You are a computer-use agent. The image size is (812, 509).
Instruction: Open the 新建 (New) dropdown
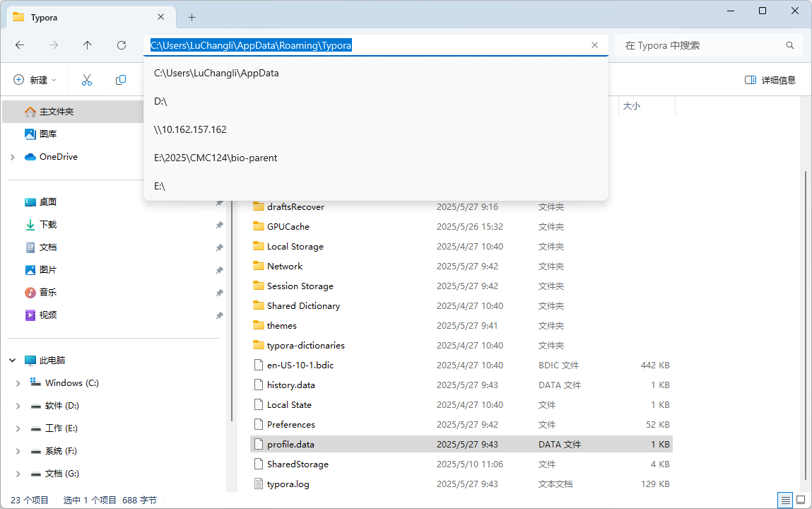click(35, 80)
